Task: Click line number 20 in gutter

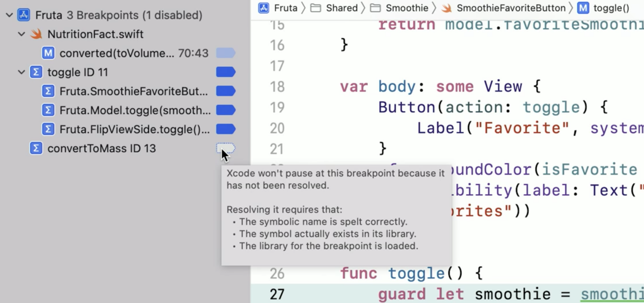Action: [277, 128]
